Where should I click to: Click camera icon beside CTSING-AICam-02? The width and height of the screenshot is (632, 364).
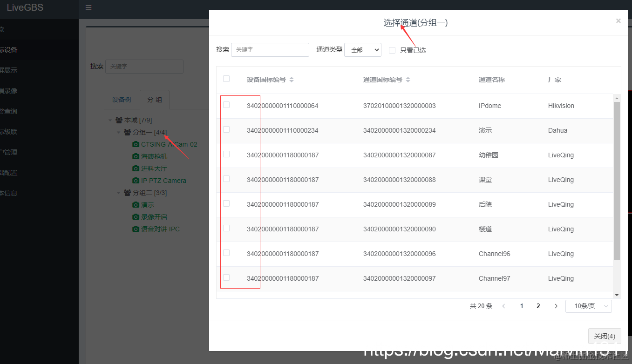click(136, 144)
